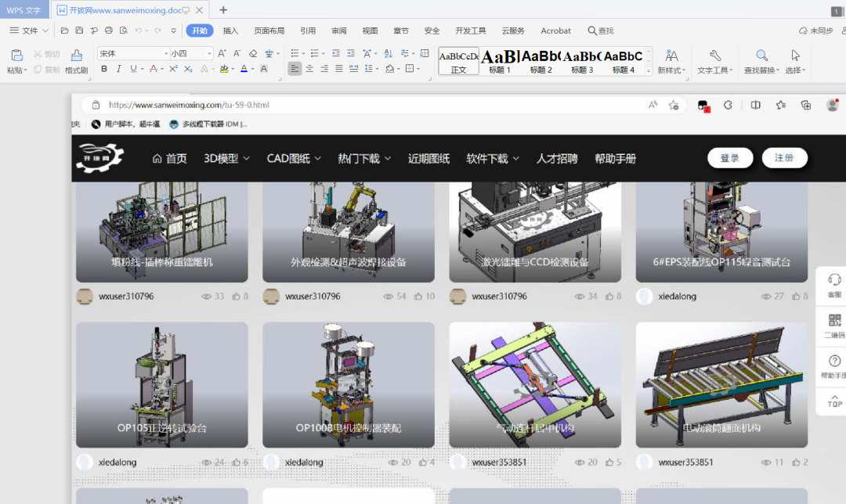Click the 注册 button on website
Screen dimensions: 846x504
784,158
